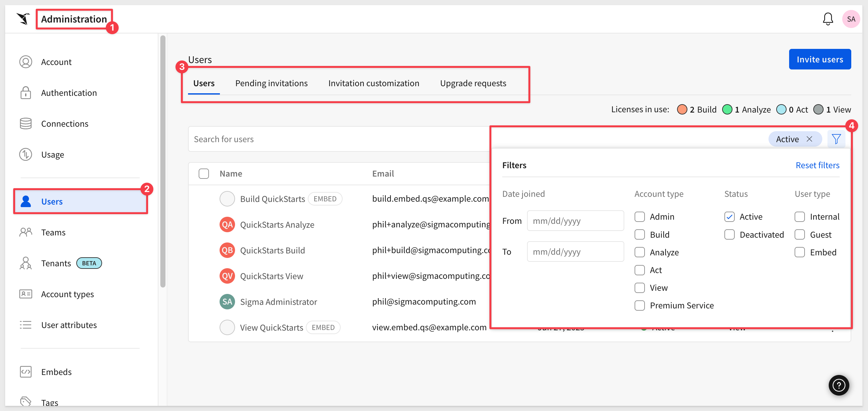Open Account in the sidebar
Image resolution: width=868 pixels, height=411 pixels.
(x=56, y=62)
